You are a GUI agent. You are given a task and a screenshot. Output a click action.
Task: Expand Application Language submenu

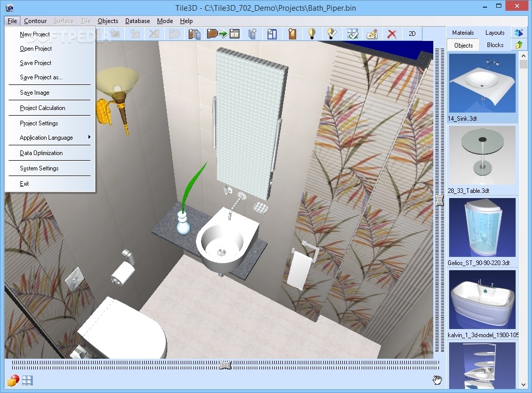[50, 138]
